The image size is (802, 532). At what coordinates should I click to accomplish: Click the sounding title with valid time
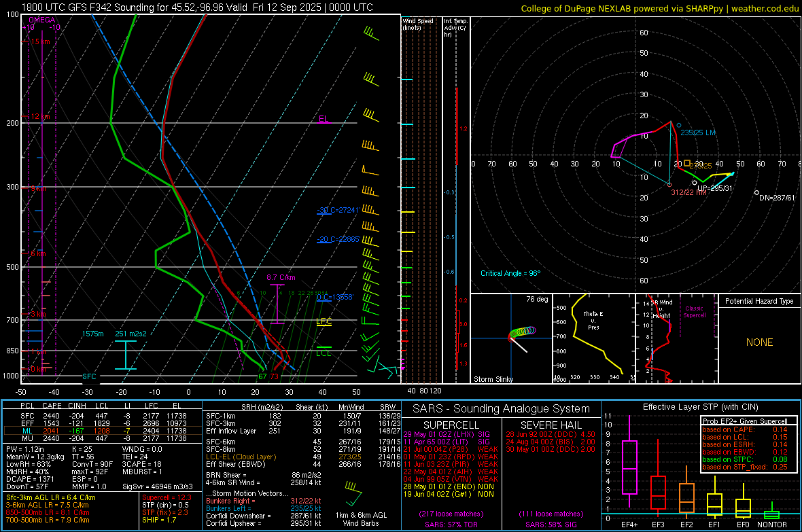pyautogui.click(x=197, y=7)
